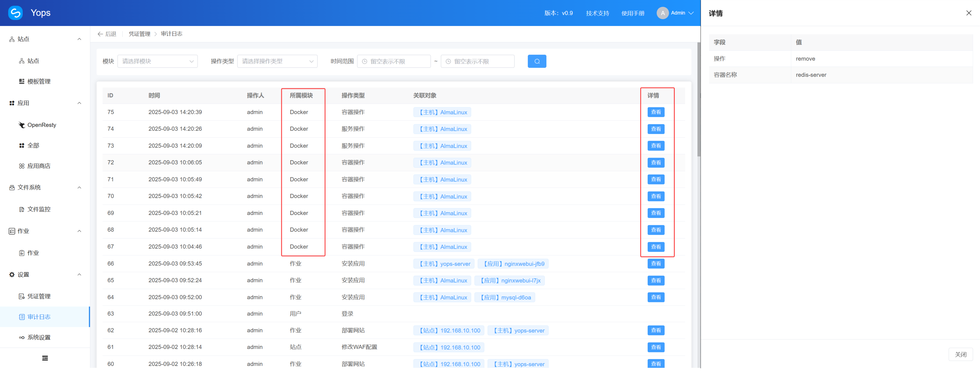The height and width of the screenshot is (371, 980).
Task: Click the 关闭 button in details panel
Action: tap(961, 355)
